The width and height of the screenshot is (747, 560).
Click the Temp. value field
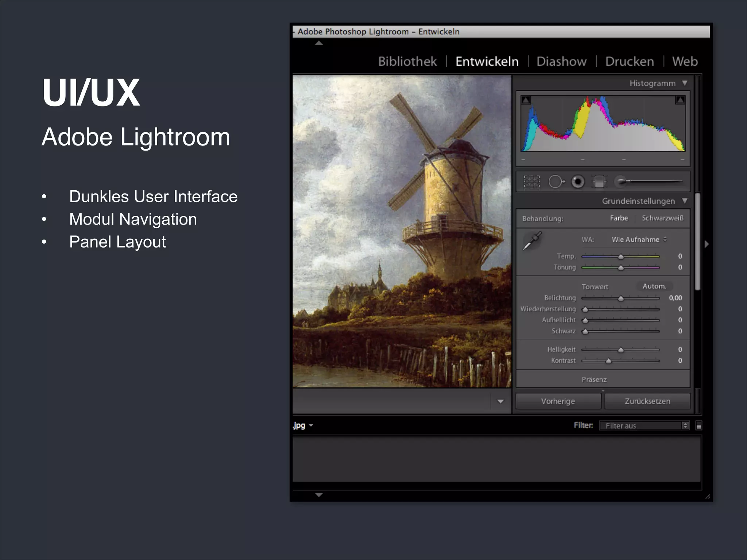(680, 256)
